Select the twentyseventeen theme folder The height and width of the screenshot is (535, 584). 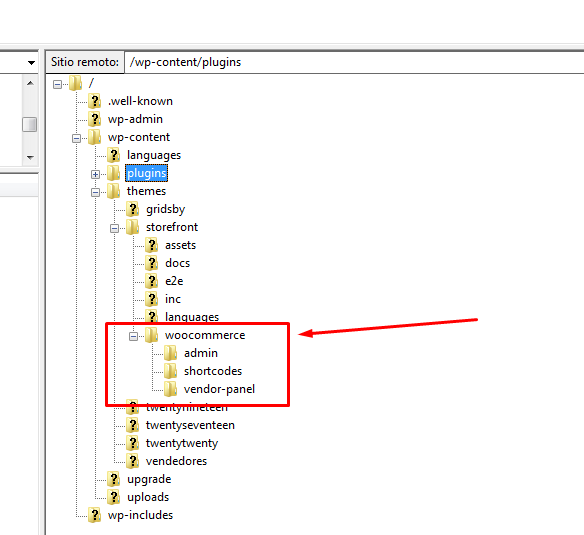click(x=190, y=425)
